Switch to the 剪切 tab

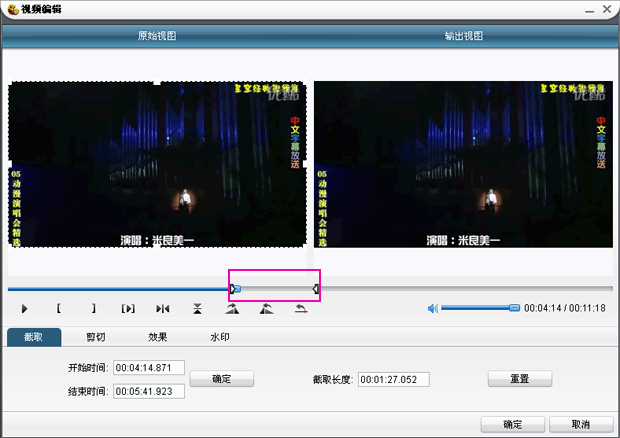coord(96,337)
